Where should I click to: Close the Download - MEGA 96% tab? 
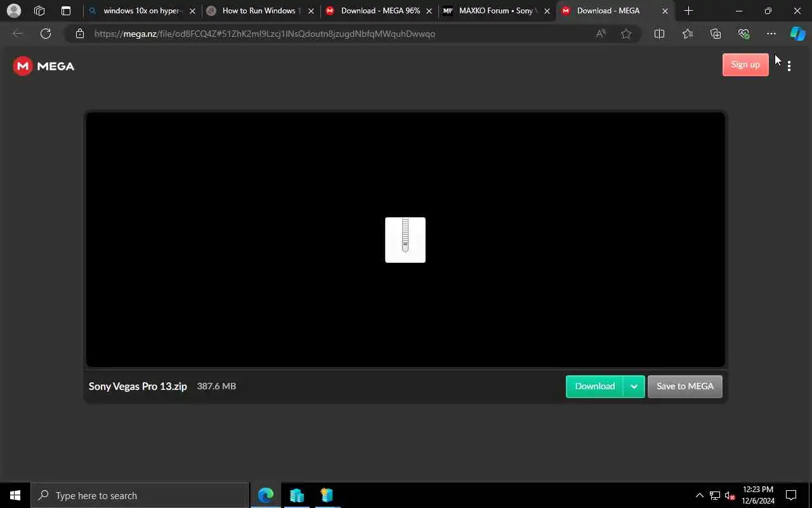[429, 11]
